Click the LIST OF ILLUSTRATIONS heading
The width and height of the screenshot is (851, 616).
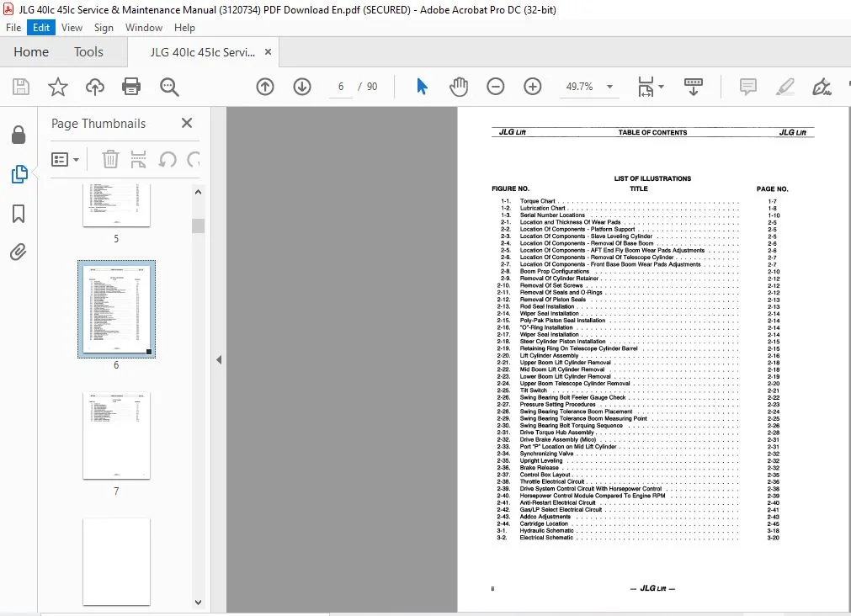pos(652,178)
